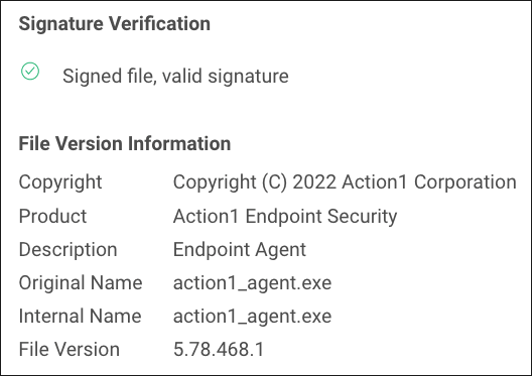This screenshot has width=532, height=376.
Task: Click the word 'Verification' in the top heading
Action: pyautogui.click(x=159, y=24)
